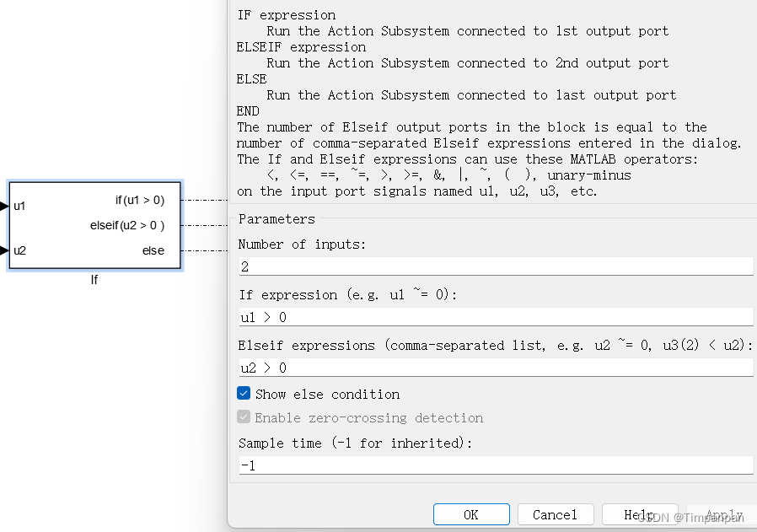Screen dimensions: 757x532
Task: Edit the Elseif expressions field
Action: 493,368
